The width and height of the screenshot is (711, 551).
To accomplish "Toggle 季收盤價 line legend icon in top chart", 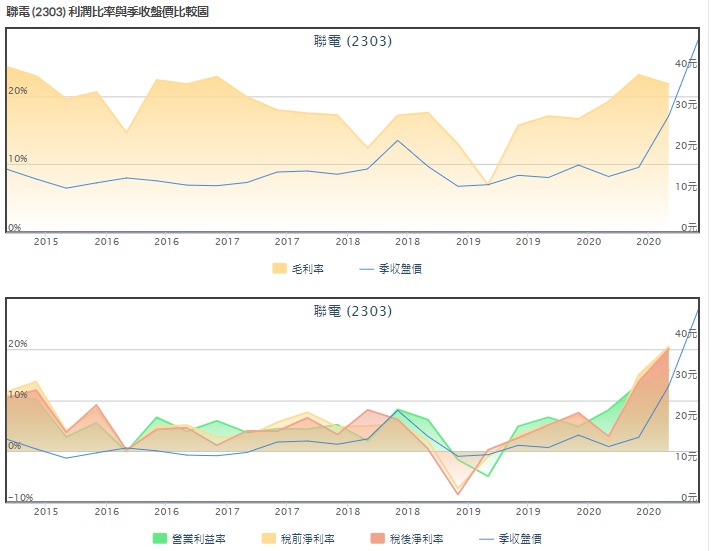I will point(366,269).
